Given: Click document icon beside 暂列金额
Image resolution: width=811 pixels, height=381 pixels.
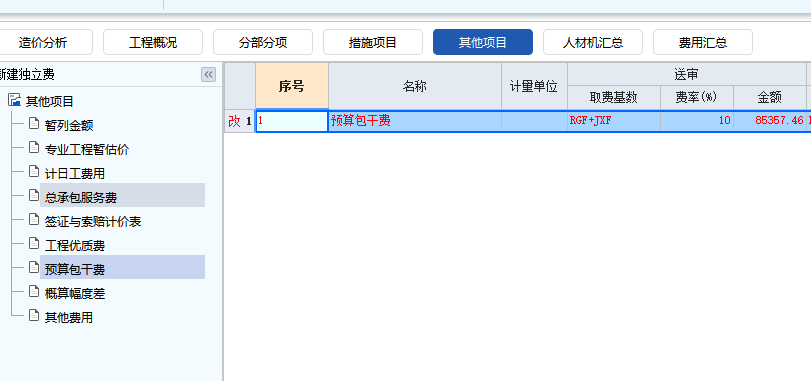Looking at the screenshot, I should 34,124.
